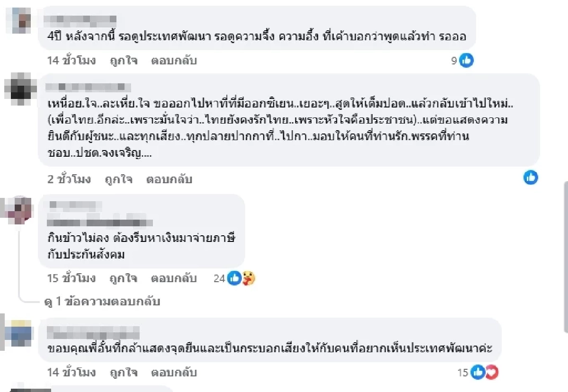Toggle ถูกใจ on the second comment
Image resolution: width=568 pixels, height=392 pixels.
pyautogui.click(x=118, y=179)
